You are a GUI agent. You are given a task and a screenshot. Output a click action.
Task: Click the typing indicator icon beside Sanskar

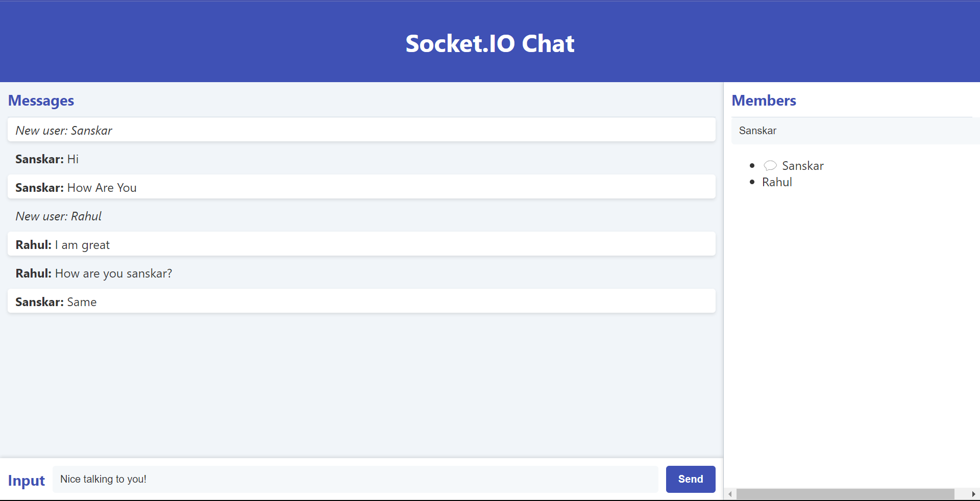(770, 165)
